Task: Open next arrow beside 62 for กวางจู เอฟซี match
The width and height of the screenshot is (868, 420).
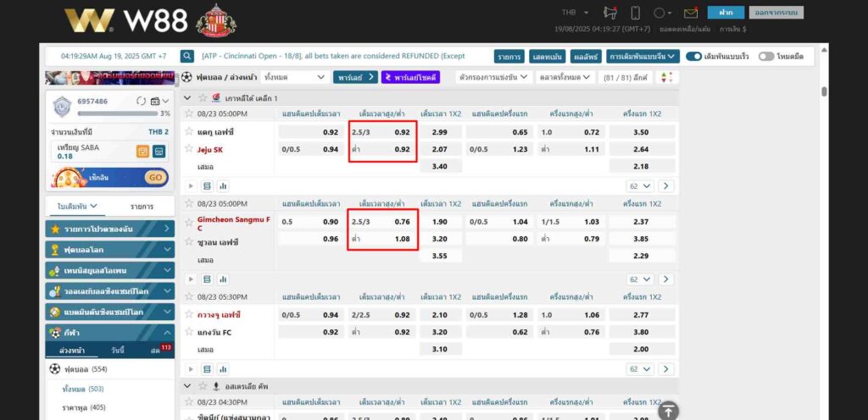Action: 666,369
